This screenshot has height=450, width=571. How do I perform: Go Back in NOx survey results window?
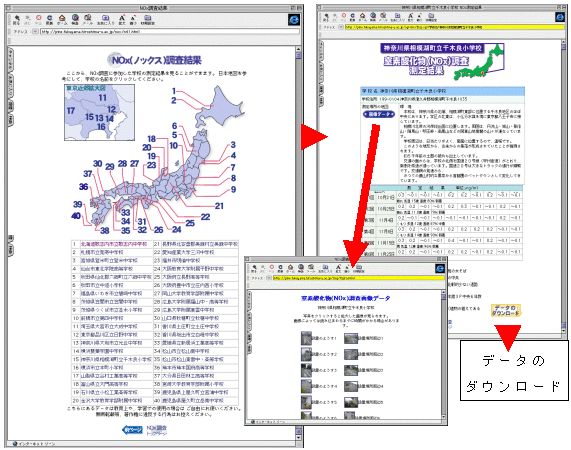click(x=16, y=19)
